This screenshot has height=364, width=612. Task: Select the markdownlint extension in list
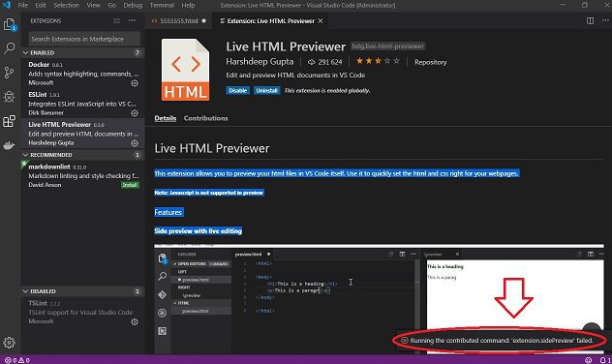[x=82, y=175]
